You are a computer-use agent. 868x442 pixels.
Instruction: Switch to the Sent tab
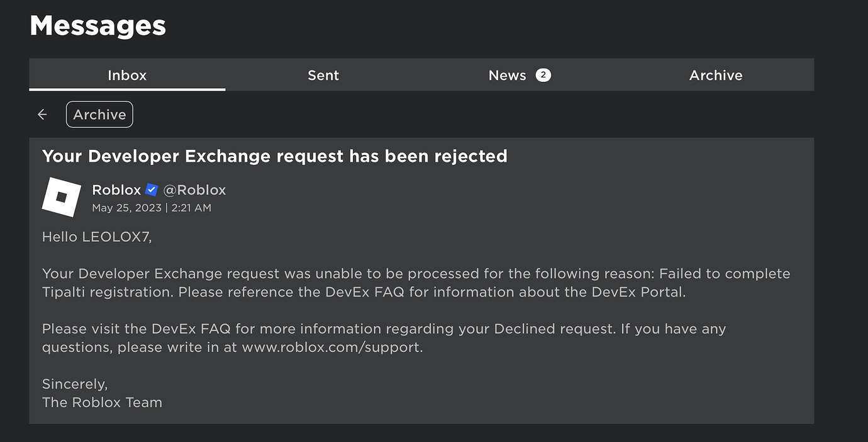(323, 74)
